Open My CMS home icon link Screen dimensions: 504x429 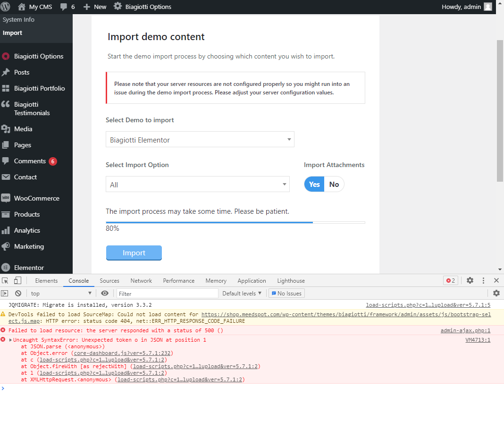[22, 7]
